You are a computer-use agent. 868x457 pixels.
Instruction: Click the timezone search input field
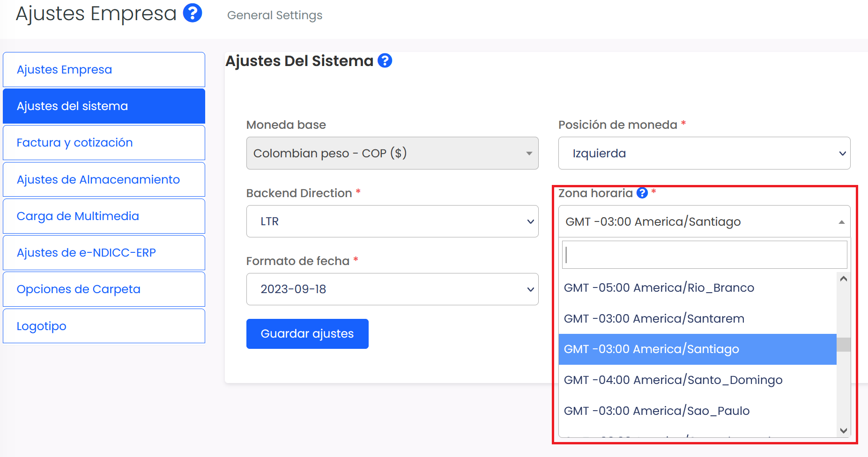[x=704, y=255]
